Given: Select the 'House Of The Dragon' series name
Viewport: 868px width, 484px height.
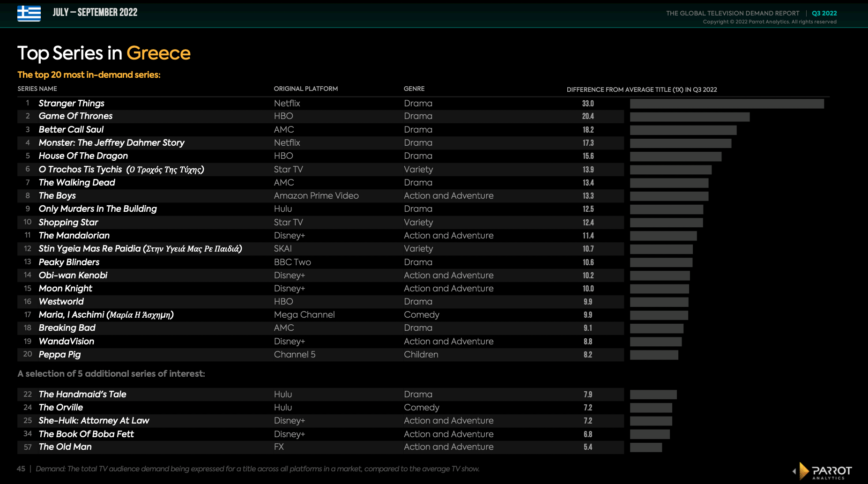Looking at the screenshot, I should tap(83, 156).
